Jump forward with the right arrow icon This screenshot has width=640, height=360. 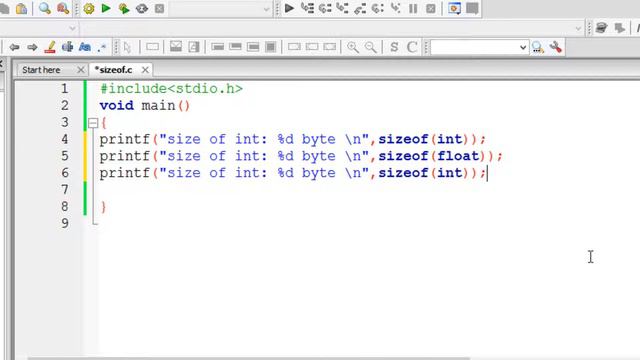tap(32, 47)
